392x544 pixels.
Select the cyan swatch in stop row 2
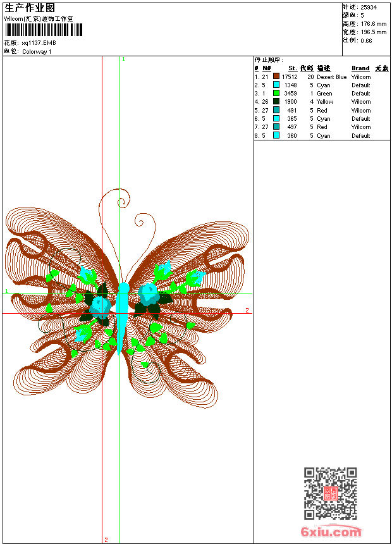tap(276, 85)
